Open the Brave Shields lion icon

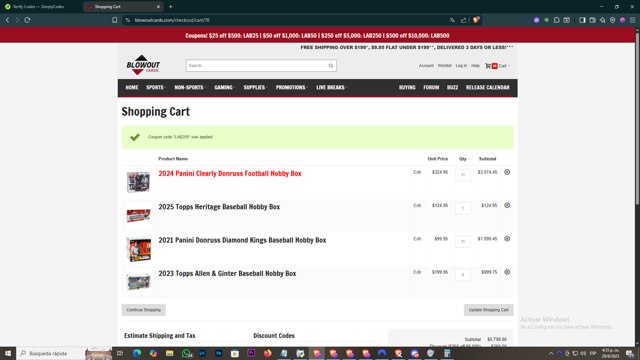tap(476, 20)
